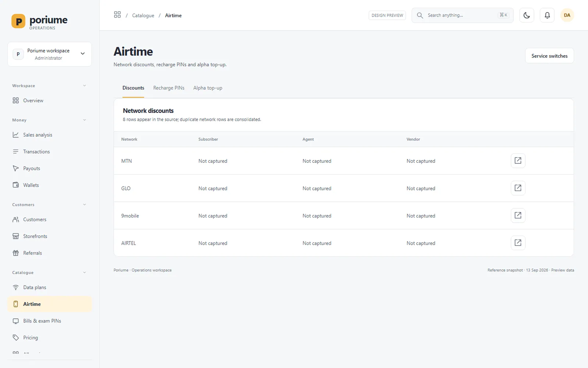Switch to Alpha top-up tab

208,88
